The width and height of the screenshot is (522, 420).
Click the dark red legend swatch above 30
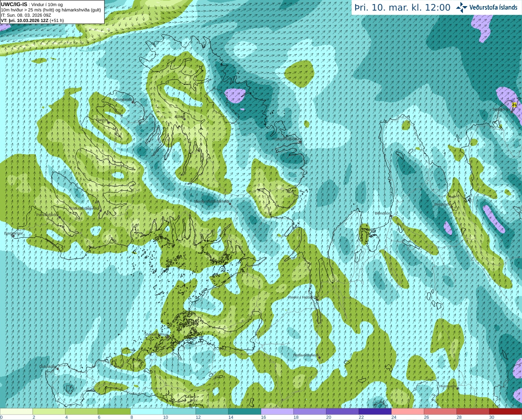(506, 411)
